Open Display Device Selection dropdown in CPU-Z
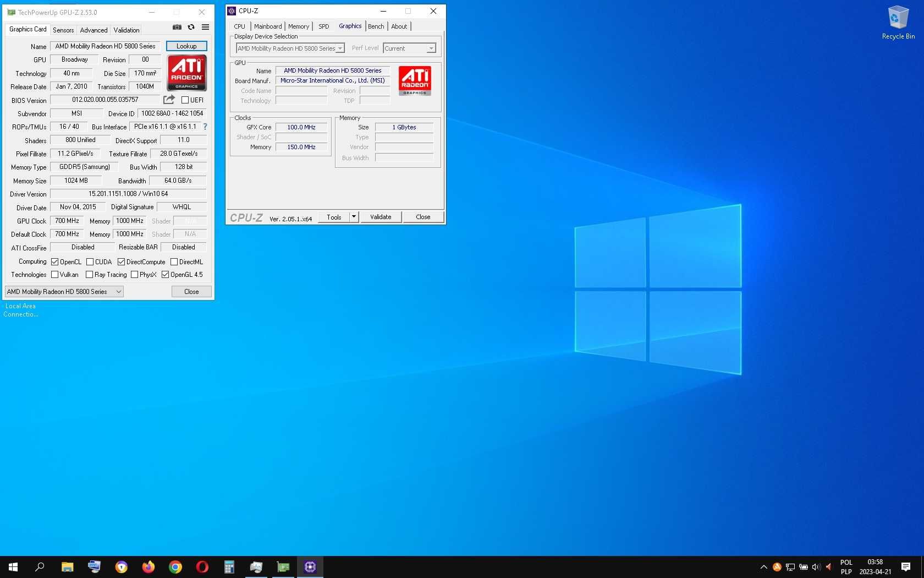The width and height of the screenshot is (924, 578). (x=290, y=48)
